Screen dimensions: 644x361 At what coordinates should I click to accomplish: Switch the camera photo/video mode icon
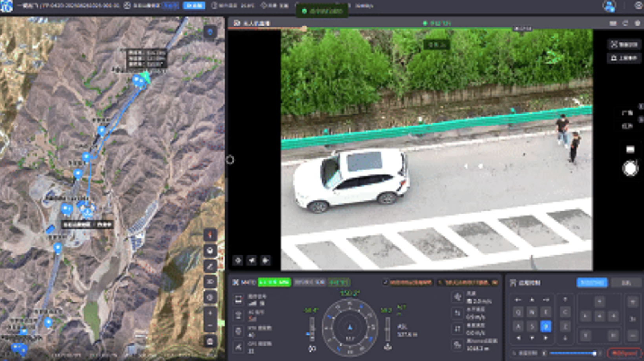[x=630, y=149]
